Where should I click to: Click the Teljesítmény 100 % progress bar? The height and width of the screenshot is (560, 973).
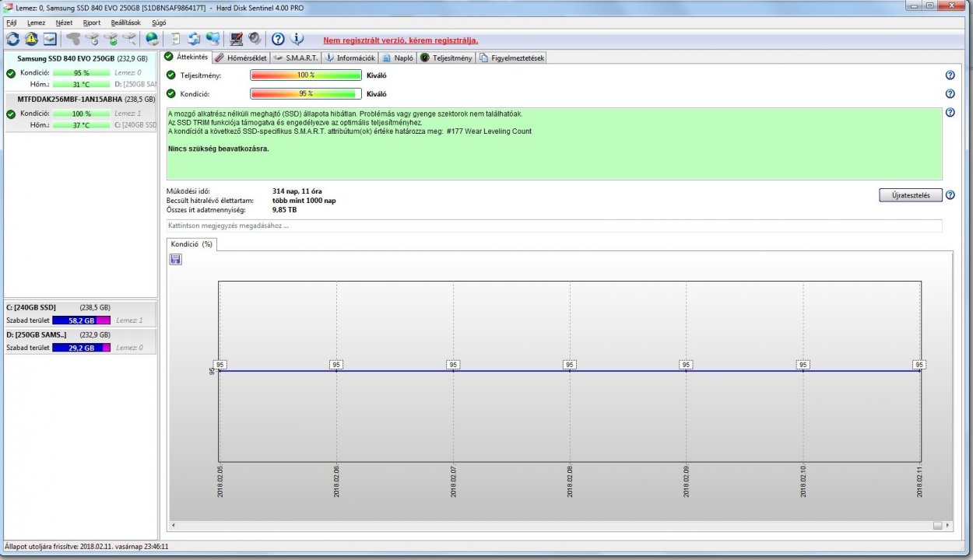[x=306, y=75]
